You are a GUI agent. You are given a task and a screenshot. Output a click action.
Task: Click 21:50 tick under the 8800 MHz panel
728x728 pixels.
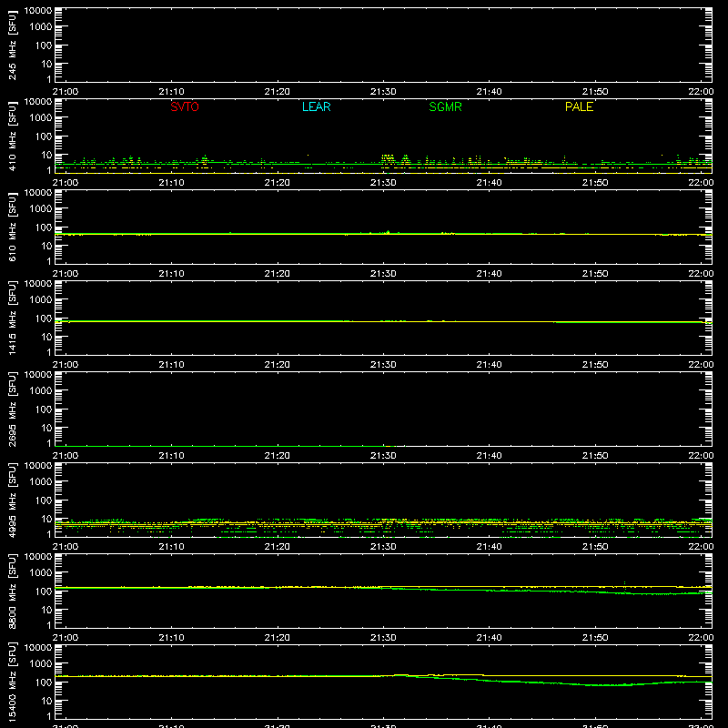coord(595,638)
